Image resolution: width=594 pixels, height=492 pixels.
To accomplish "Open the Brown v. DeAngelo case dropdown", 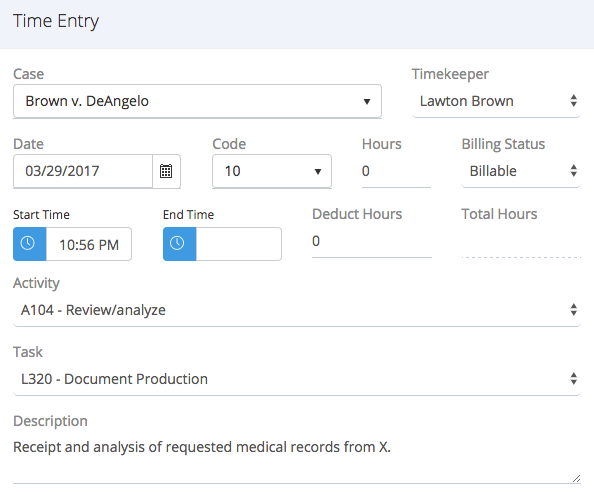I will click(x=197, y=101).
